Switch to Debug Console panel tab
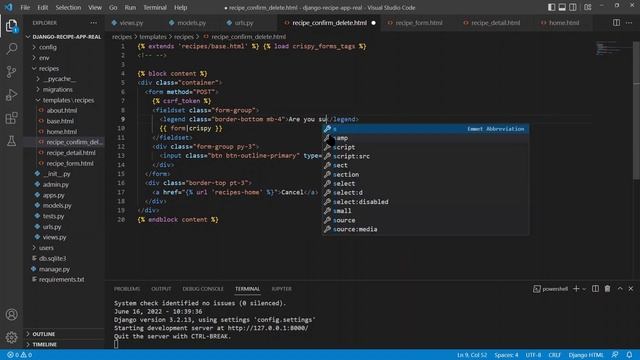Screen dimensions: 640x360 [x=203, y=289]
